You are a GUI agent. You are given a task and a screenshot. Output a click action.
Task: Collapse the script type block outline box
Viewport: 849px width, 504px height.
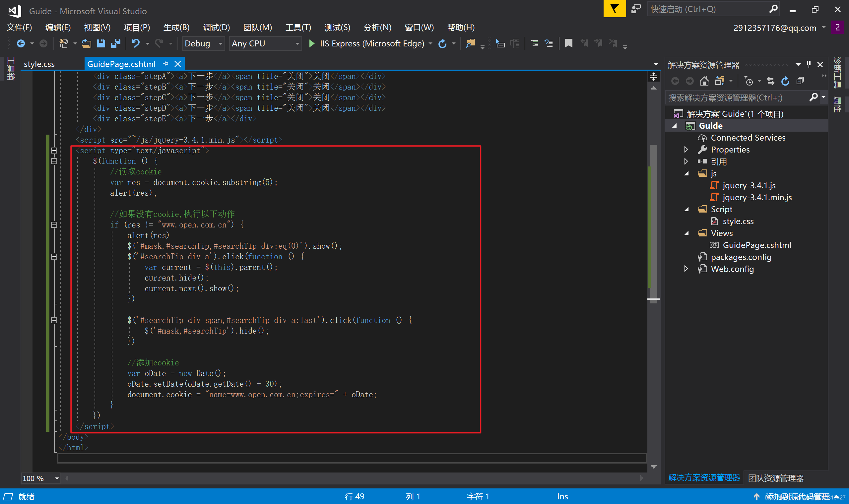pyautogui.click(x=54, y=151)
